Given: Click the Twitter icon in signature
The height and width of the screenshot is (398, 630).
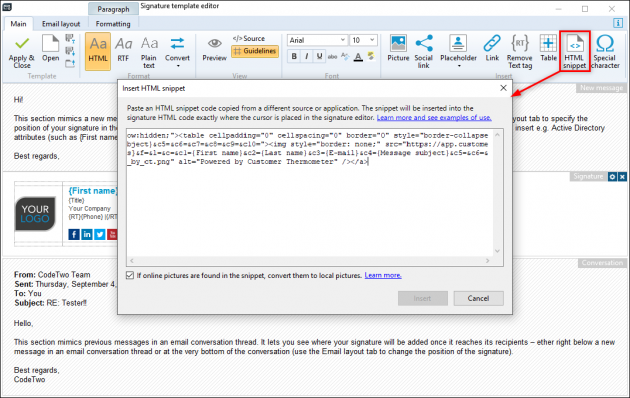Looking at the screenshot, I should [x=100, y=234].
